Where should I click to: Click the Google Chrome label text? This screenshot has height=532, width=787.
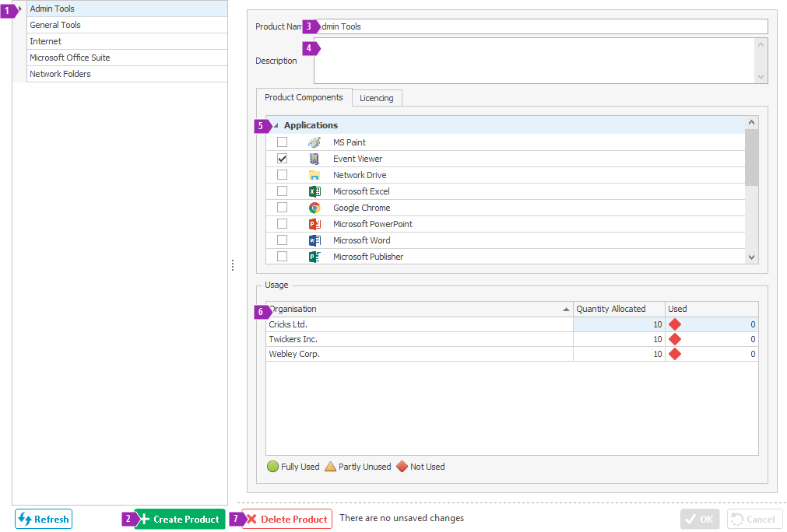pos(361,208)
